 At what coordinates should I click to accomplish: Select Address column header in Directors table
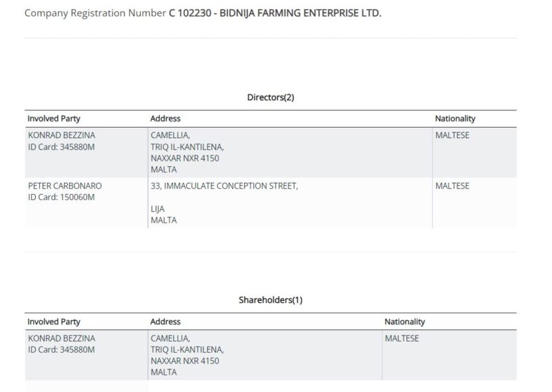166,119
